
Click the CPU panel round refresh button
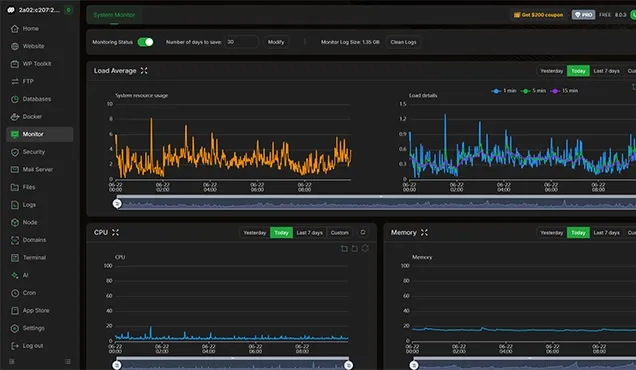point(363,232)
